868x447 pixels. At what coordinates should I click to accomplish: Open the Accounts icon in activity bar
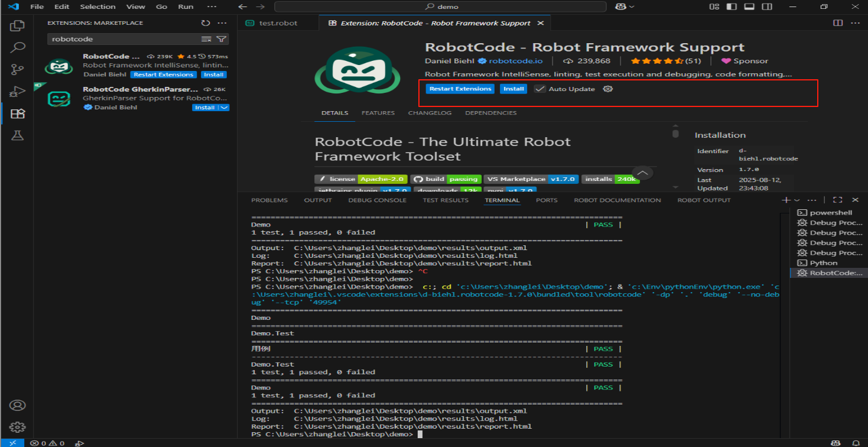click(x=18, y=406)
